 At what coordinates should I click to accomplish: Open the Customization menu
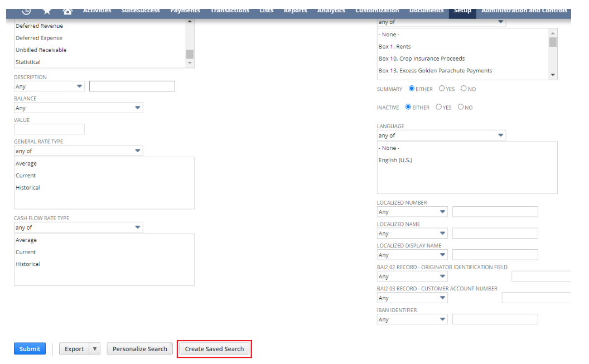pyautogui.click(x=377, y=11)
